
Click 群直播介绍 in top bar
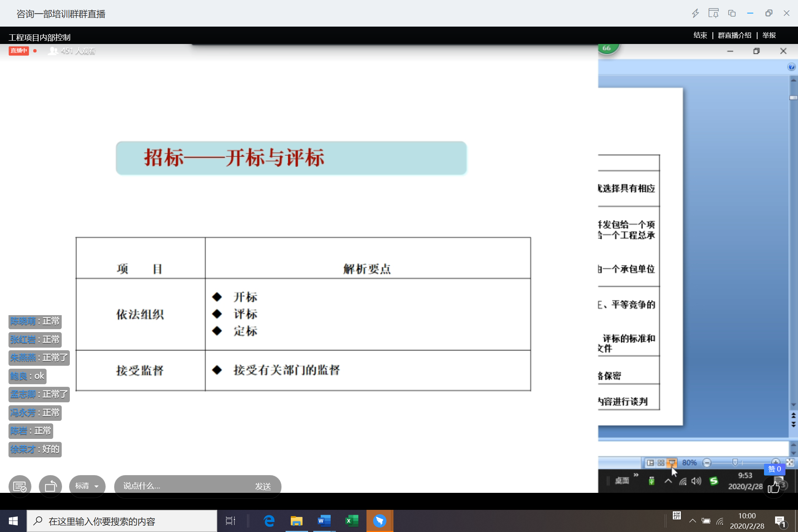(734, 35)
